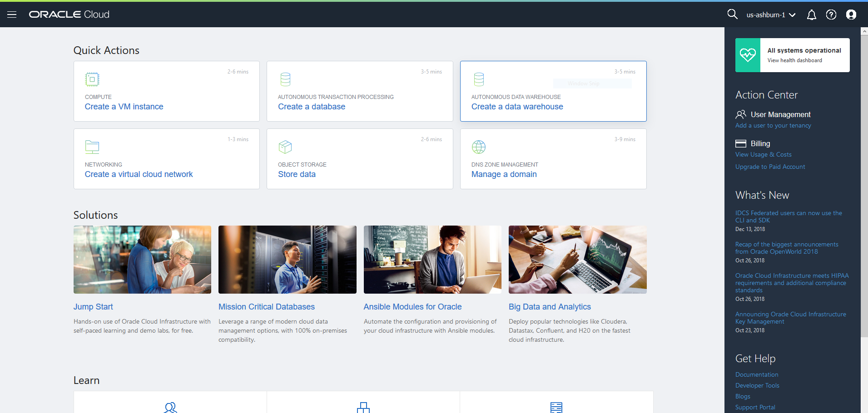This screenshot has height=413, width=868.
Task: Open the search magnifier icon
Action: (x=732, y=14)
